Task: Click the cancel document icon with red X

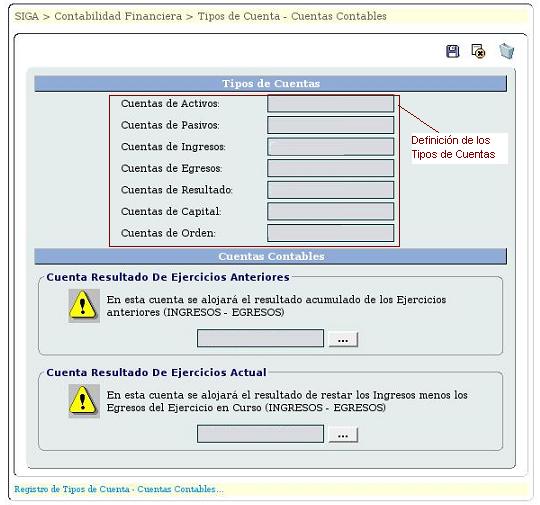Action: point(478,51)
